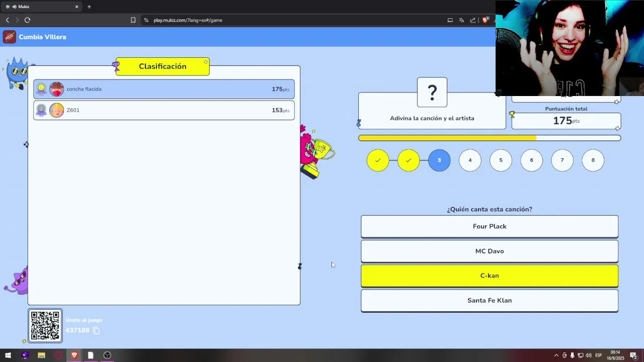Click the question mark mystery card
This screenshot has height=362, width=644.
click(432, 92)
